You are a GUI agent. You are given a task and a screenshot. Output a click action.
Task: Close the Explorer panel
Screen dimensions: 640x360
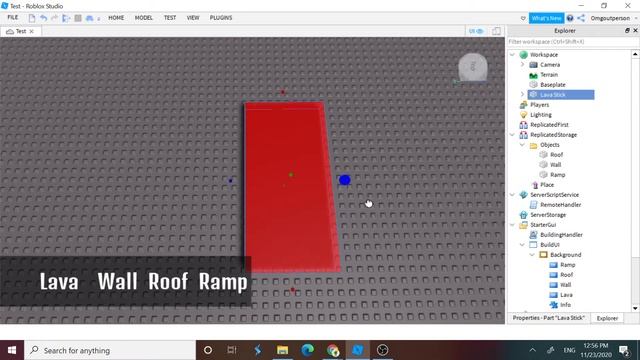[x=635, y=31]
